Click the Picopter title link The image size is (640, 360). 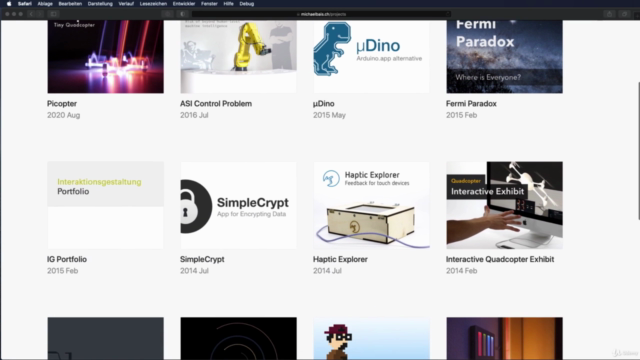(62, 104)
